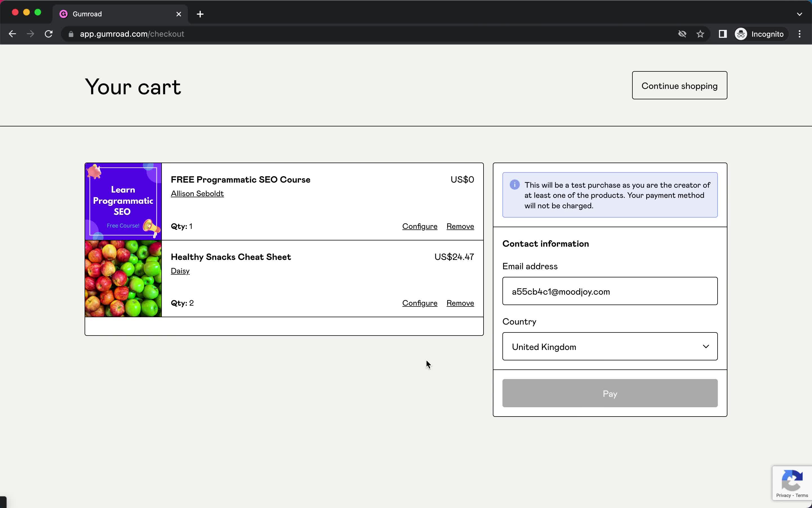This screenshot has width=812, height=508.
Task: Open the Programmatic SEO course thumbnail
Action: 123,202
